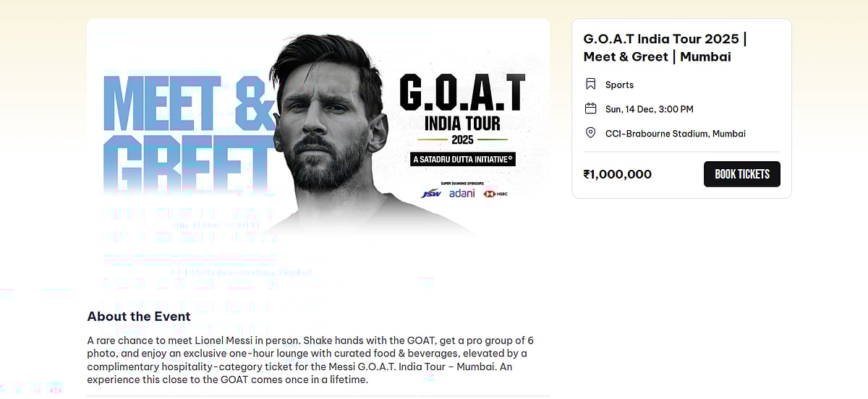Click the location pin icon

[590, 134]
